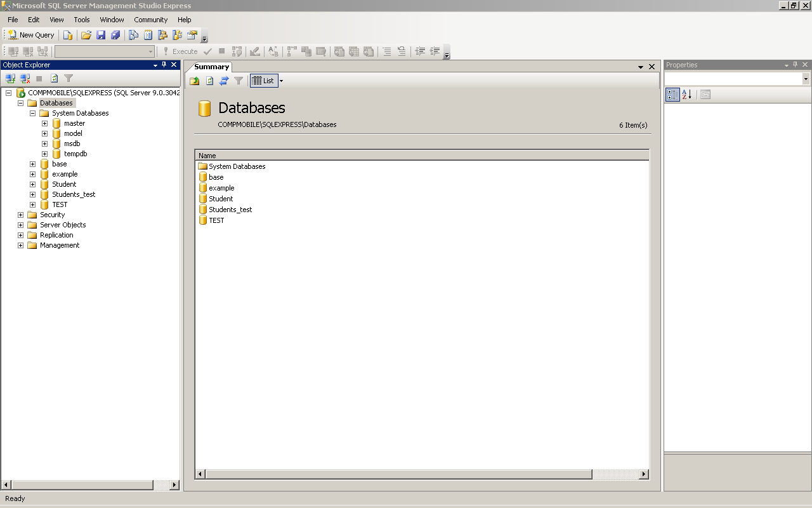This screenshot has height=508, width=812.
Task: Click the Properties Window toolbar icon
Action: coord(192,35)
